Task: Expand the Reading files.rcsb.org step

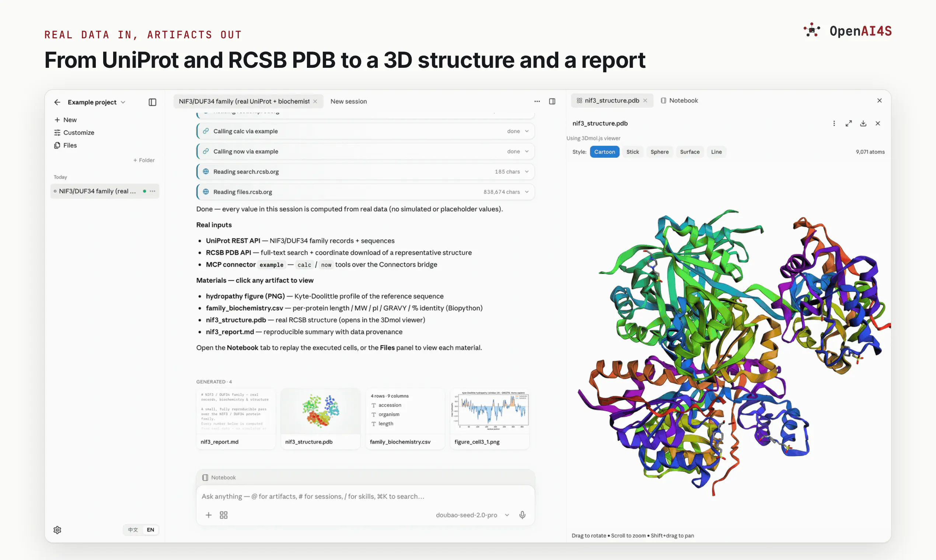Action: pos(365,192)
